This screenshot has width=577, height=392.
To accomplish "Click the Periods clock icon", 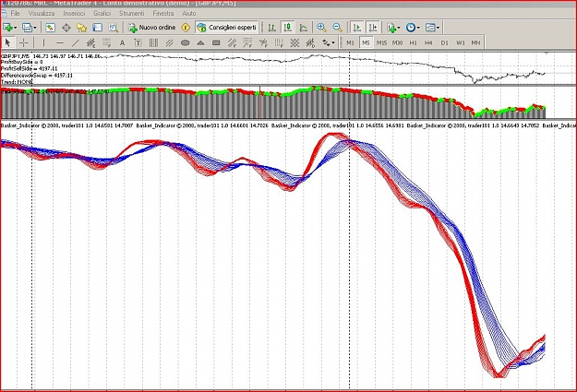I will pyautogui.click(x=410, y=28).
